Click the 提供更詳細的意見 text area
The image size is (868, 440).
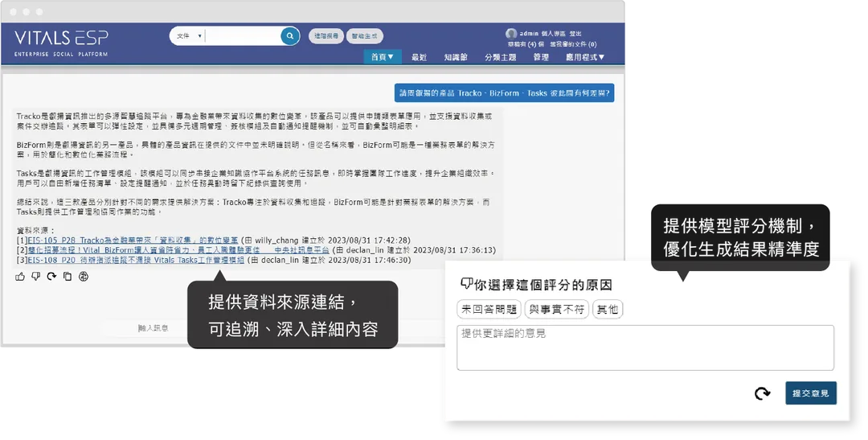[645, 347]
